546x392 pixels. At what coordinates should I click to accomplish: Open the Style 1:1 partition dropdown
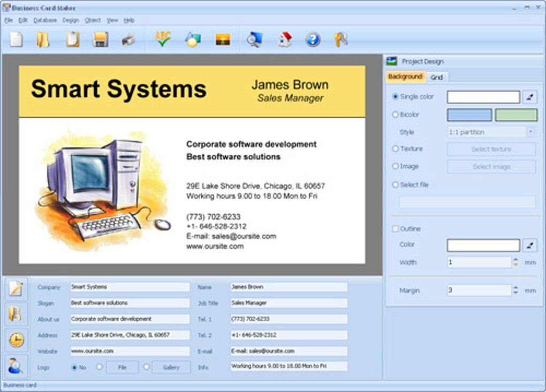491,132
